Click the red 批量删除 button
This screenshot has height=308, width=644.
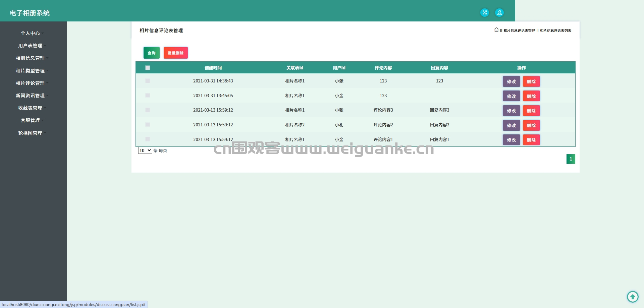(x=176, y=53)
